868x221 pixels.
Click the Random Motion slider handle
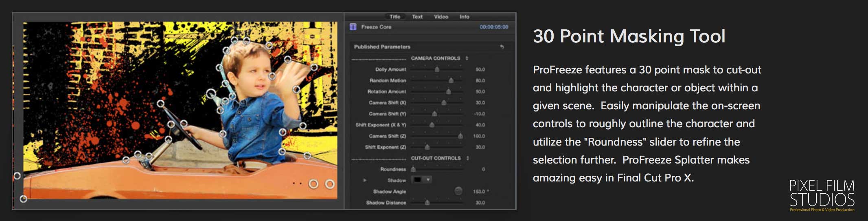451,80
